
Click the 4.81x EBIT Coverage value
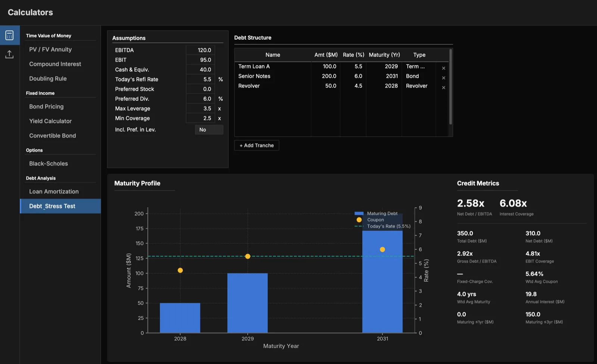click(x=533, y=254)
